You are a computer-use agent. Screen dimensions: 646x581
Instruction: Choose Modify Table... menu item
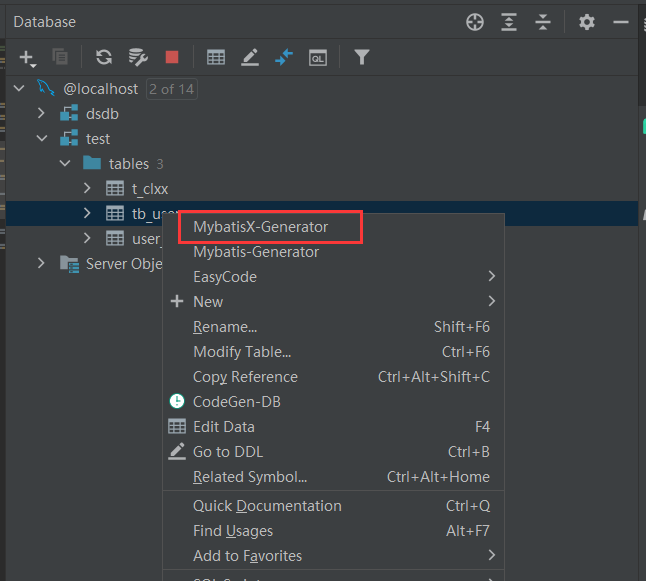coord(334,352)
